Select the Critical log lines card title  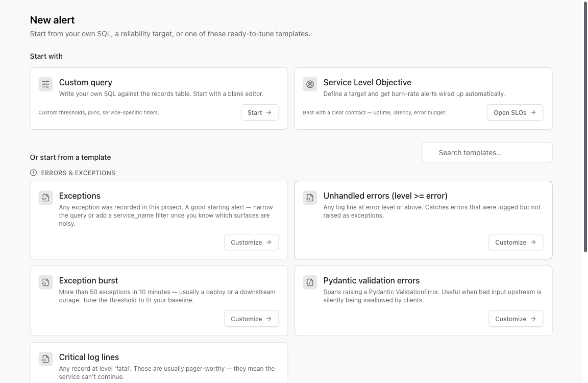pyautogui.click(x=89, y=357)
